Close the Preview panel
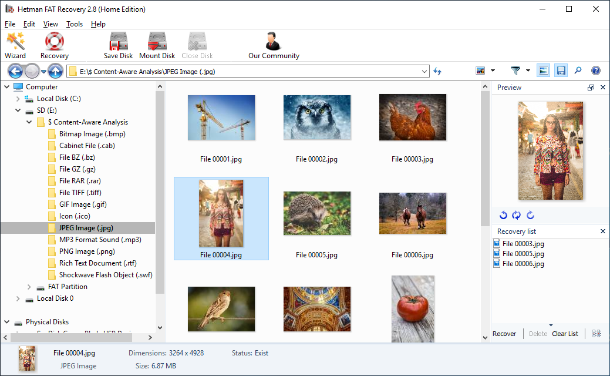 click(x=603, y=87)
